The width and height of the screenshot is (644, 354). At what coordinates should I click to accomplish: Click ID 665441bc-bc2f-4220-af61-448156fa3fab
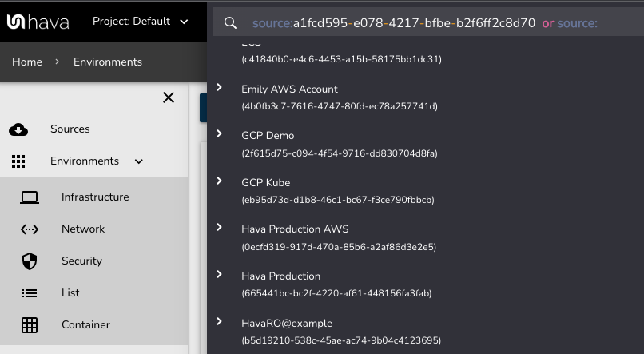pos(337,293)
